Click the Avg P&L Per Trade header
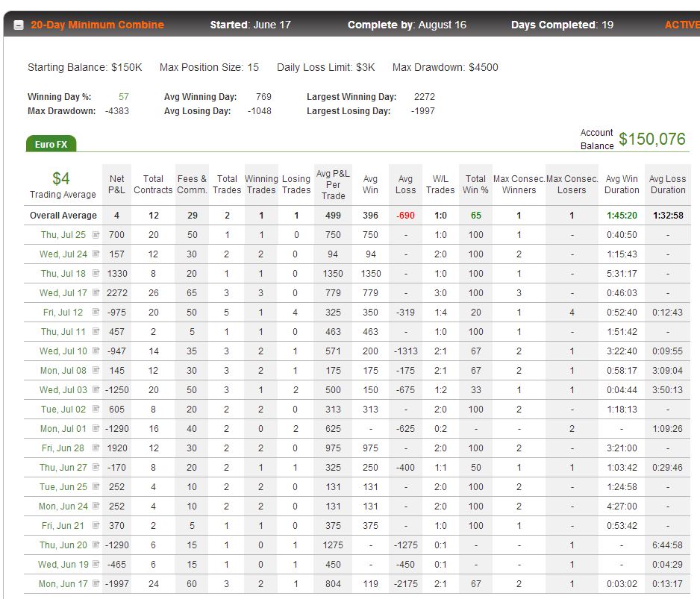The height and width of the screenshot is (599, 700). click(x=333, y=184)
